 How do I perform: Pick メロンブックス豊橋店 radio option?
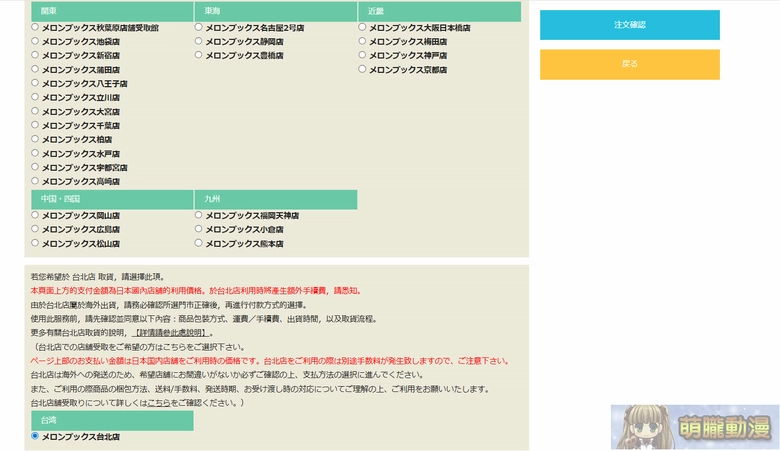pos(198,55)
